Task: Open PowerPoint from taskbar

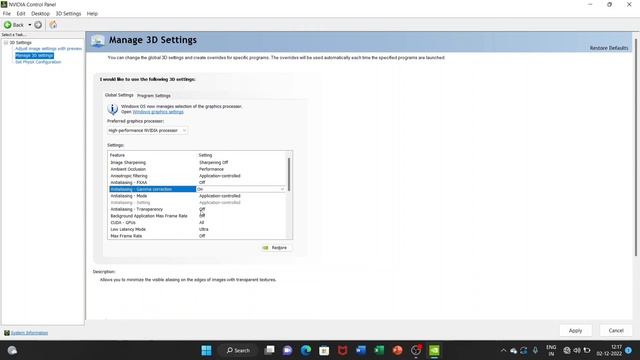Action: pyautogui.click(x=398, y=350)
